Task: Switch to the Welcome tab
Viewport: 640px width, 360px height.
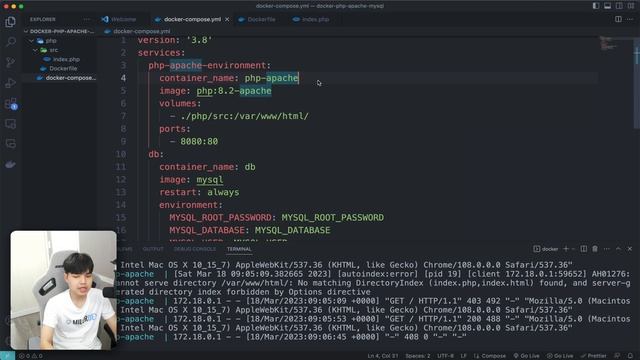Action: coord(119,19)
